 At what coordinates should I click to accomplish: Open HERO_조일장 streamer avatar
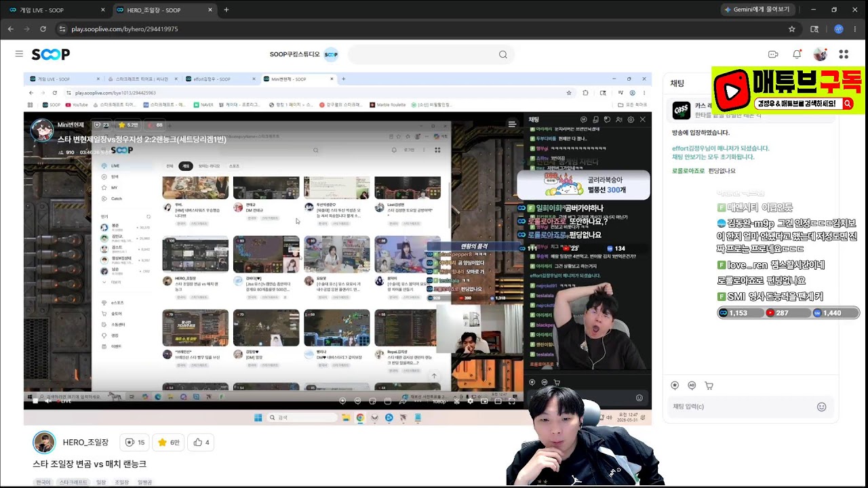[44, 443]
